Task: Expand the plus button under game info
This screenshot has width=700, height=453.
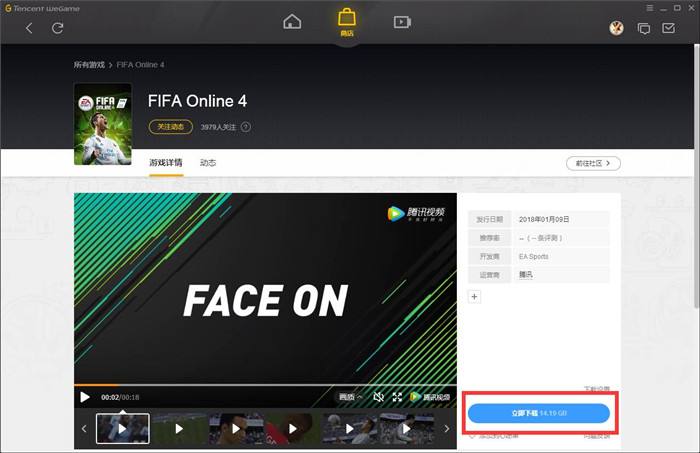Action: click(474, 296)
